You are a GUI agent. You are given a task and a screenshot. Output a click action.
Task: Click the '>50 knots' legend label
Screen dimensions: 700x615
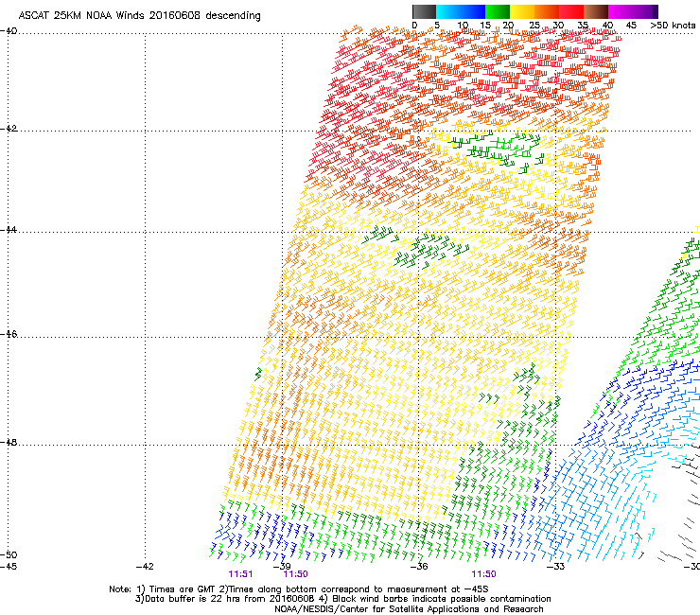coord(673,26)
